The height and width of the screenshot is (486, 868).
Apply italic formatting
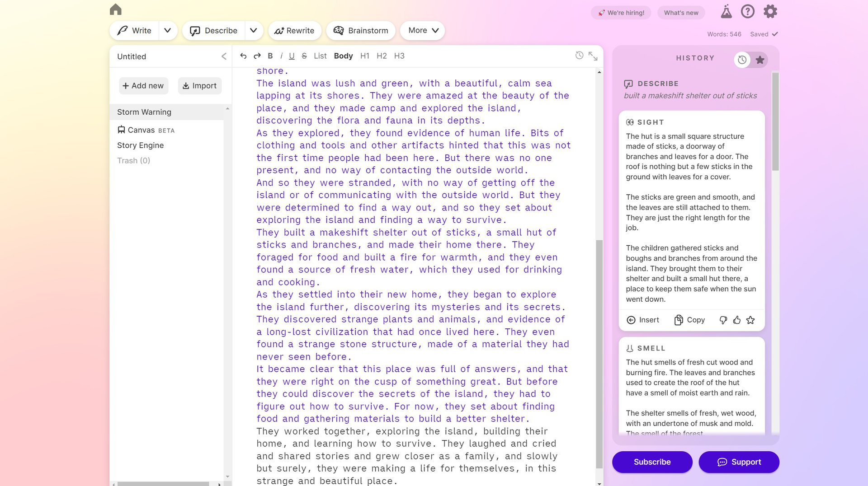(x=281, y=56)
